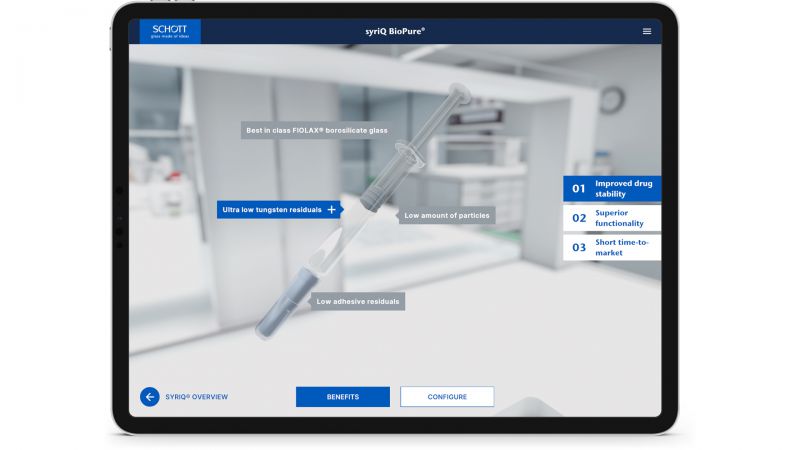Click the Ultra low tungsten residuals label
This screenshot has width=800, height=450.
(x=272, y=210)
